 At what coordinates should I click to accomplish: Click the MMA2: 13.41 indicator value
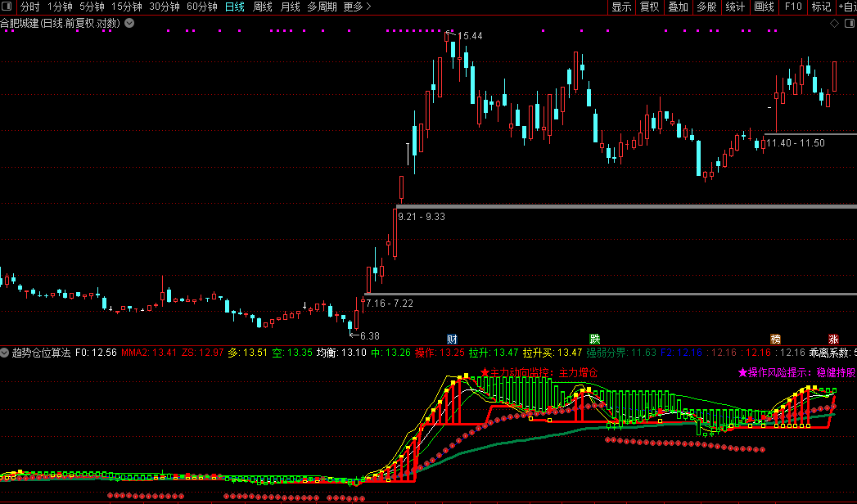tap(149, 353)
